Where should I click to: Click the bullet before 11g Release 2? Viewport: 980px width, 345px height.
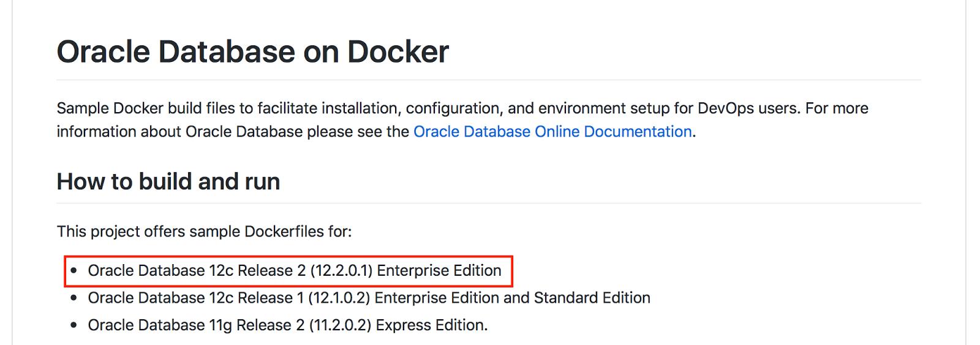pyautogui.click(x=74, y=325)
